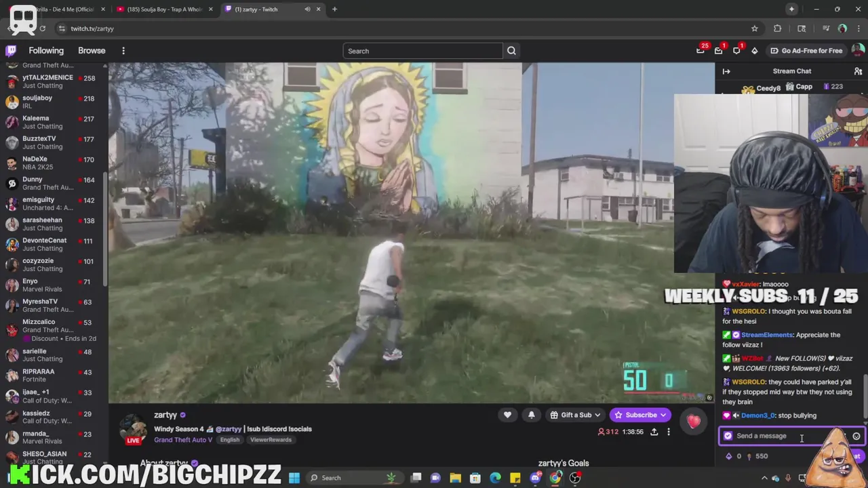Click the search magnifier button

click(x=511, y=51)
